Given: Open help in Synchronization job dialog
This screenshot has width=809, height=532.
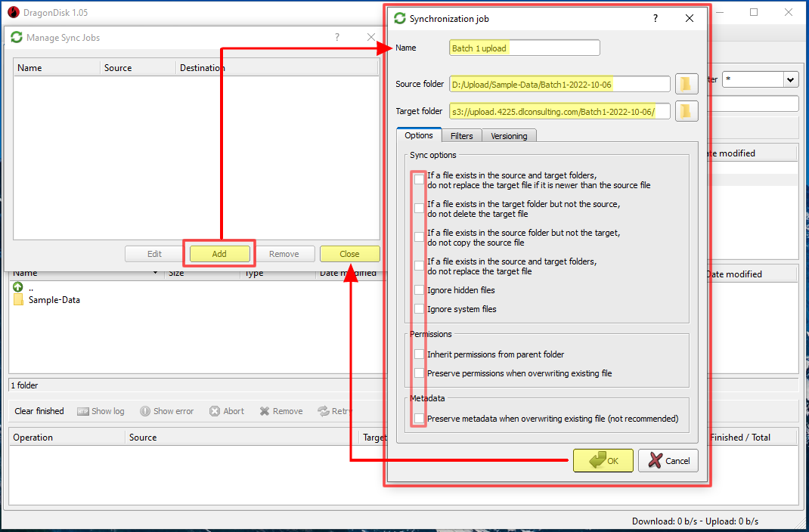Looking at the screenshot, I should click(655, 18).
